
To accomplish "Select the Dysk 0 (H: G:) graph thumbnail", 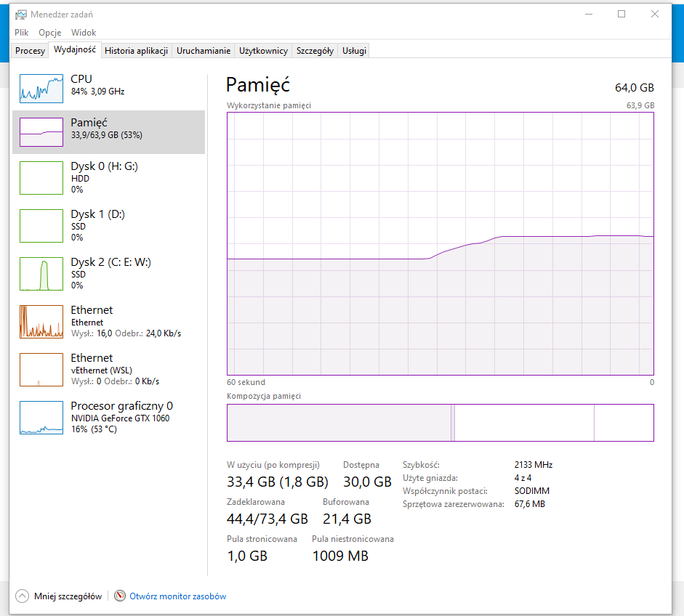I will point(41,178).
